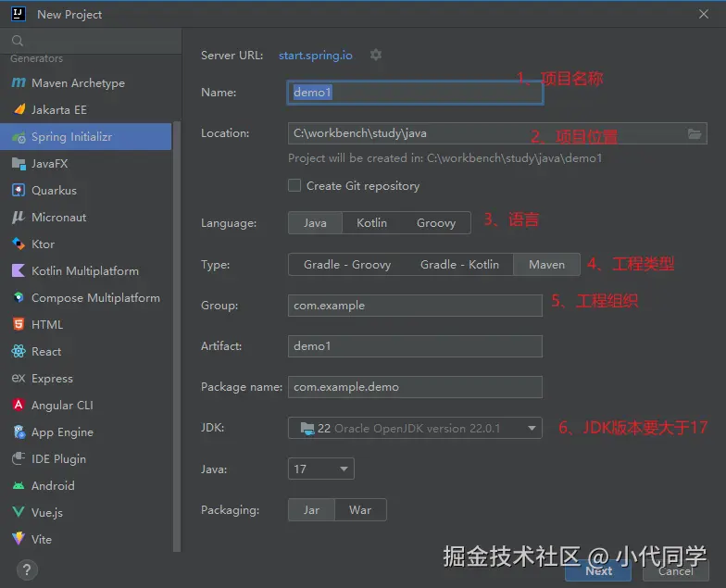Image resolution: width=726 pixels, height=588 pixels.
Task: Click the Artifact input field
Action: coord(415,346)
